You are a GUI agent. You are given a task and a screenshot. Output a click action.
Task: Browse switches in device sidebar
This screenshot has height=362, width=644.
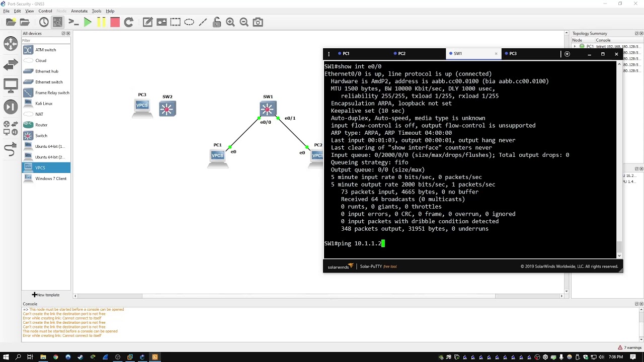point(11,65)
